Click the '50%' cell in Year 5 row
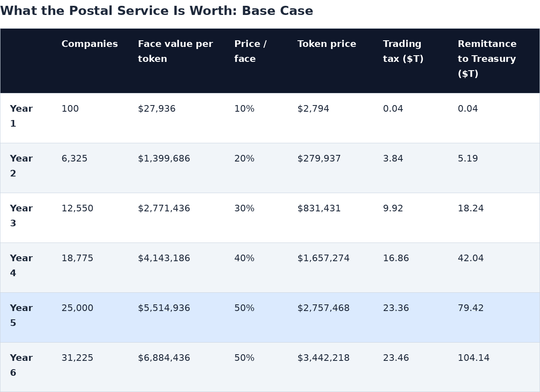Screen dimensions: 540x392 [244, 309]
